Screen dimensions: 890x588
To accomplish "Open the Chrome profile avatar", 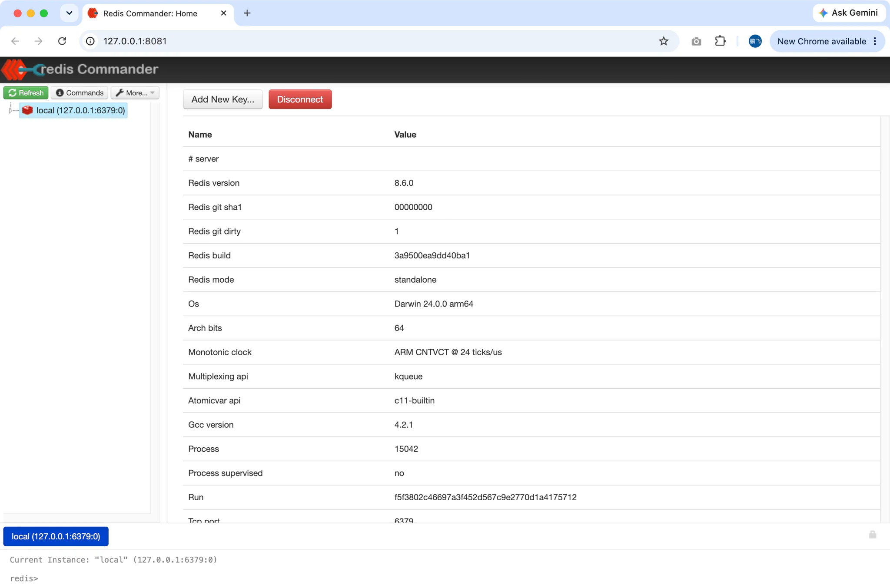I will click(755, 41).
